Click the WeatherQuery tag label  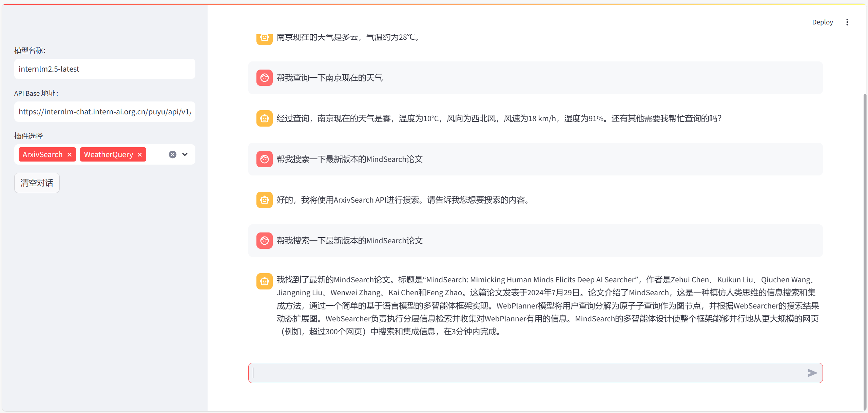[109, 155]
